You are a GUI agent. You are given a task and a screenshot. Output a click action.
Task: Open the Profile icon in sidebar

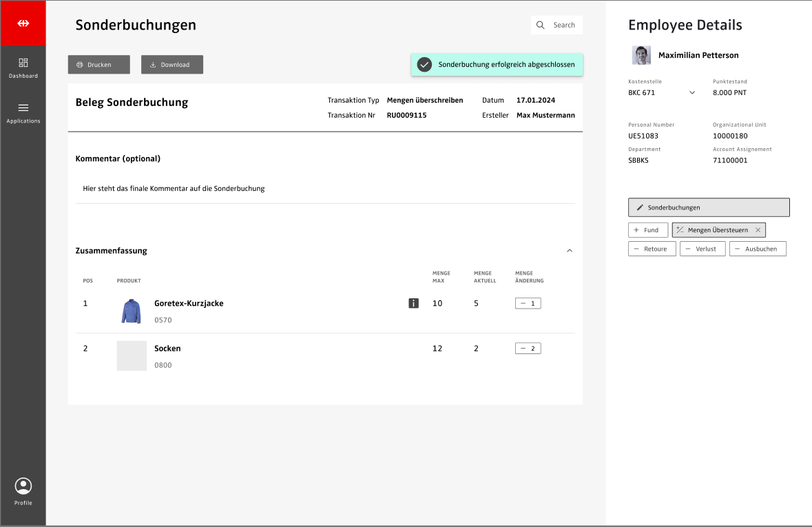23,491
